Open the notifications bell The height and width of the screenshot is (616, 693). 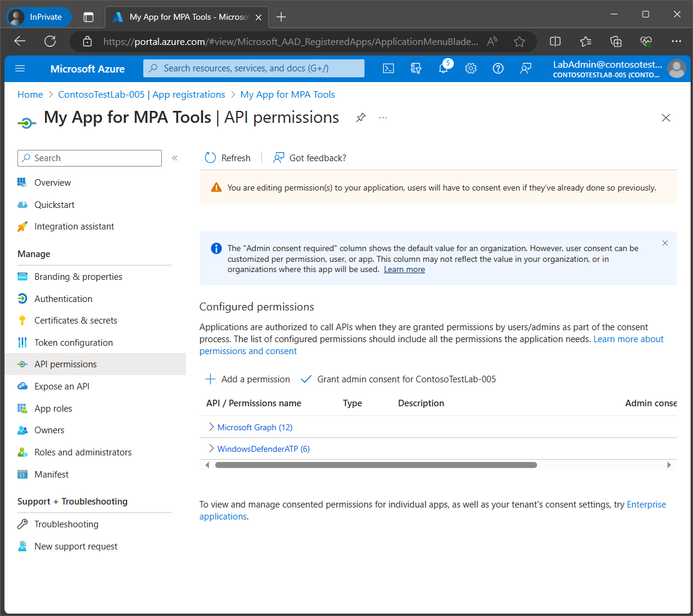click(x=443, y=68)
